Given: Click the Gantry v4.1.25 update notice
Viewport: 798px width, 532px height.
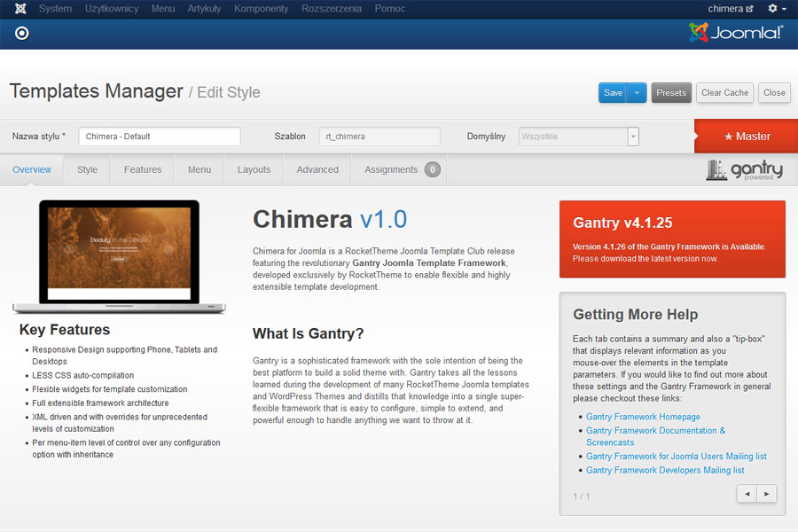Looking at the screenshot, I should click(x=672, y=239).
